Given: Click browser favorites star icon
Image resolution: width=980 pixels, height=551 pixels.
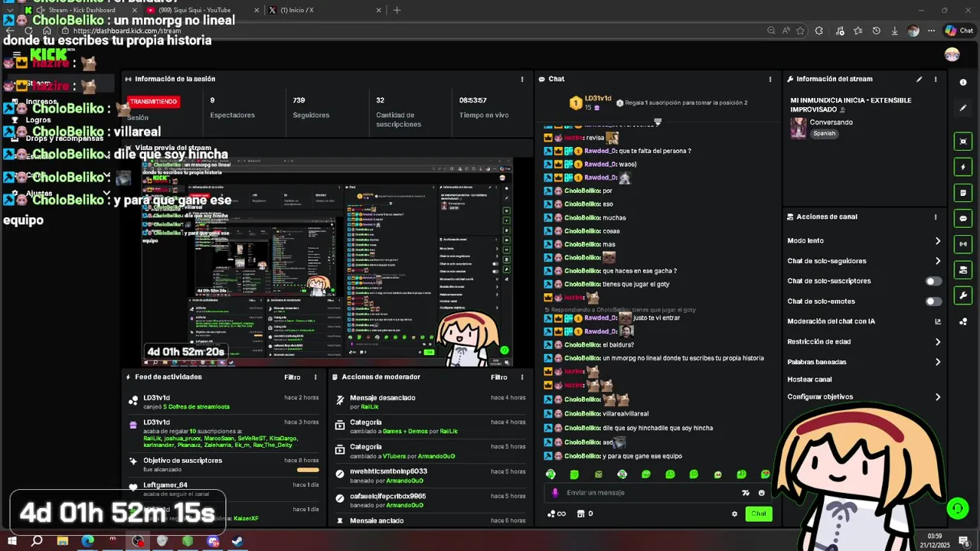Looking at the screenshot, I should [x=800, y=31].
